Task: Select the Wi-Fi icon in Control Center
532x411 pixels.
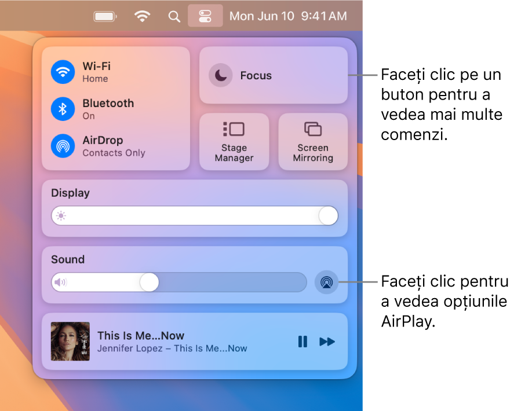Action: coord(62,72)
